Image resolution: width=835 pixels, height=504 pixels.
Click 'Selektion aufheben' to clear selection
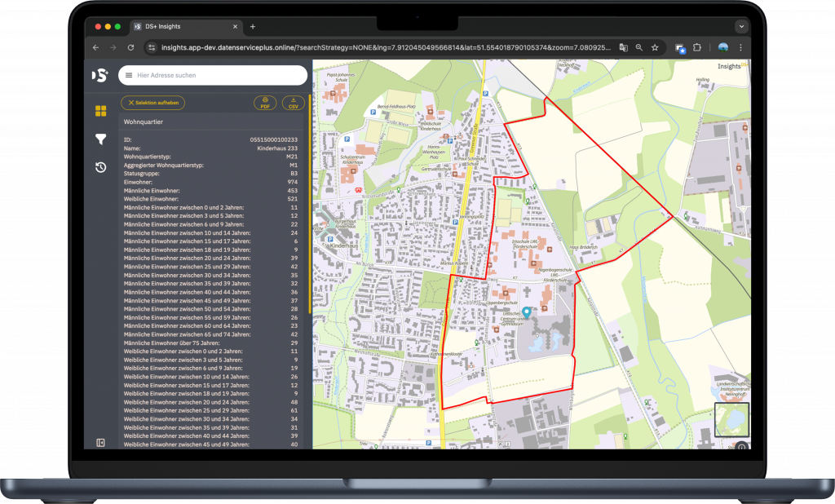point(153,103)
